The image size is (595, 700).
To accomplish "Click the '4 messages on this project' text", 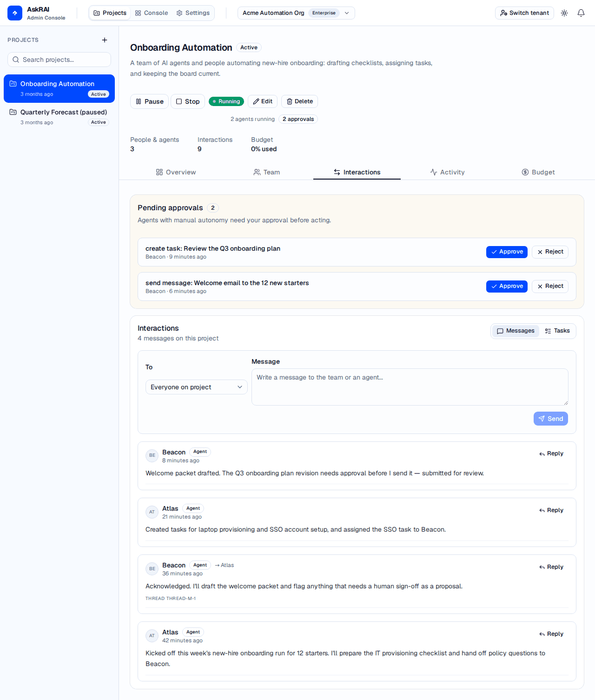I will (178, 338).
